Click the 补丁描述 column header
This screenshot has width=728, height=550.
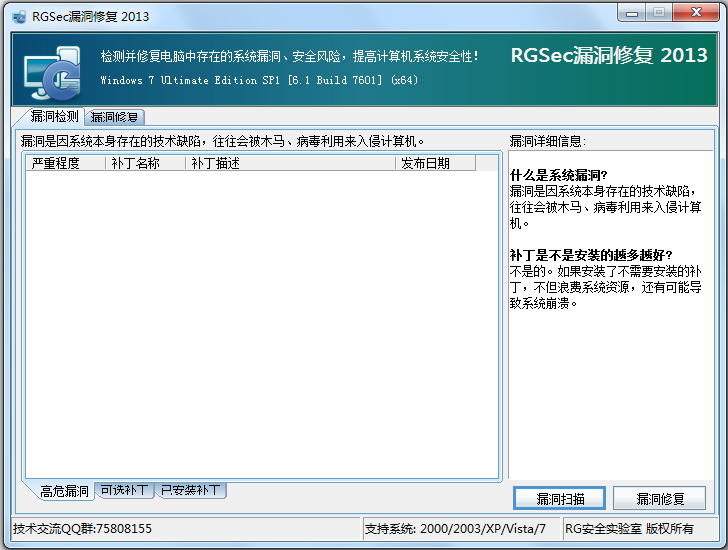point(290,163)
